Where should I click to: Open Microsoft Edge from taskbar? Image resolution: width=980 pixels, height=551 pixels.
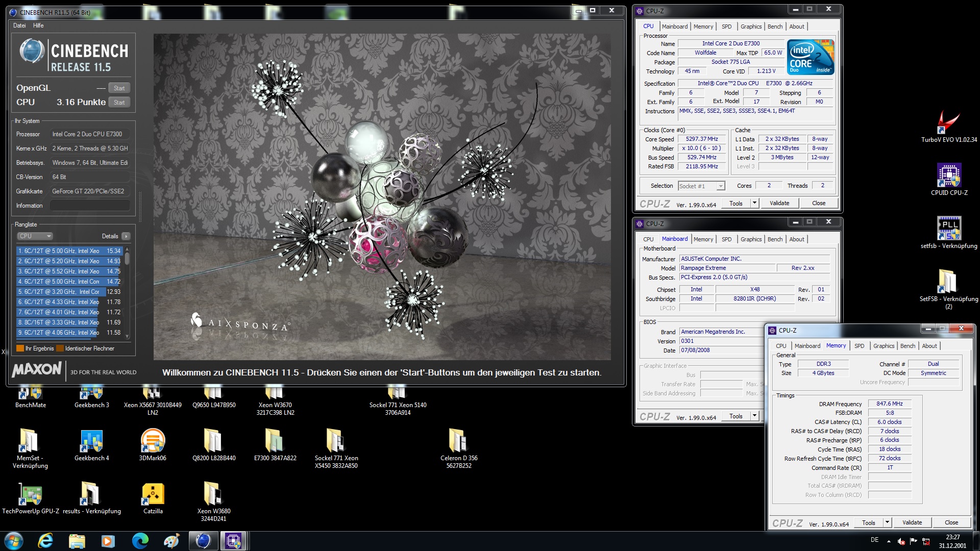pyautogui.click(x=140, y=541)
